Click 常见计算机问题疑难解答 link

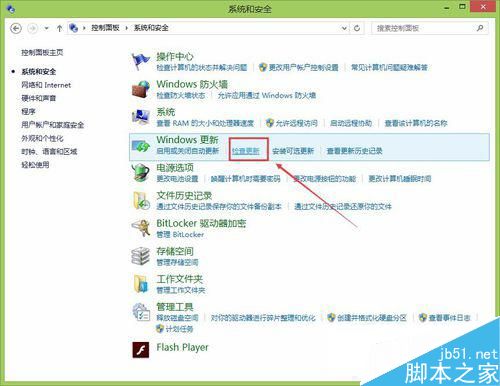click(x=389, y=68)
